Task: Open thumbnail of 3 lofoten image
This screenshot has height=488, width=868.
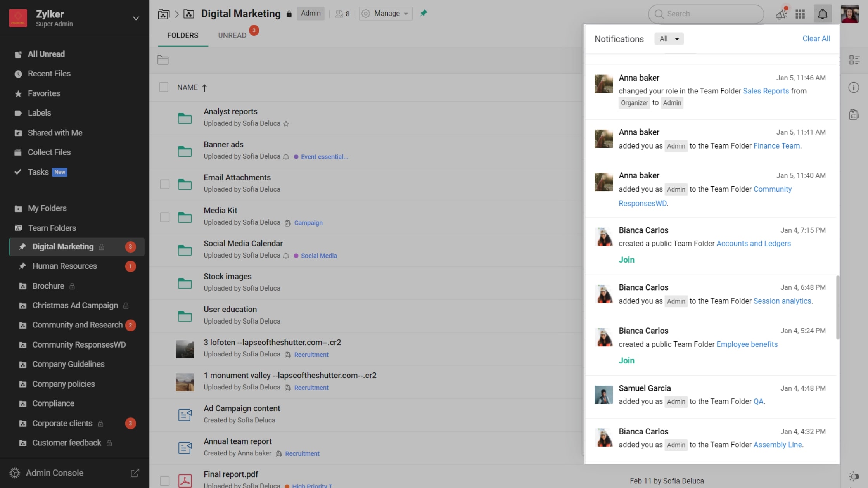Action: pyautogui.click(x=185, y=349)
